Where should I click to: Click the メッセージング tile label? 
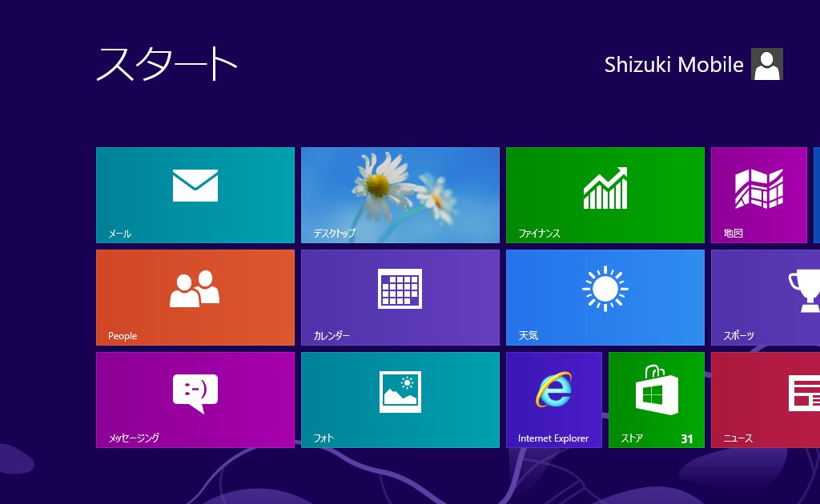[x=134, y=438]
